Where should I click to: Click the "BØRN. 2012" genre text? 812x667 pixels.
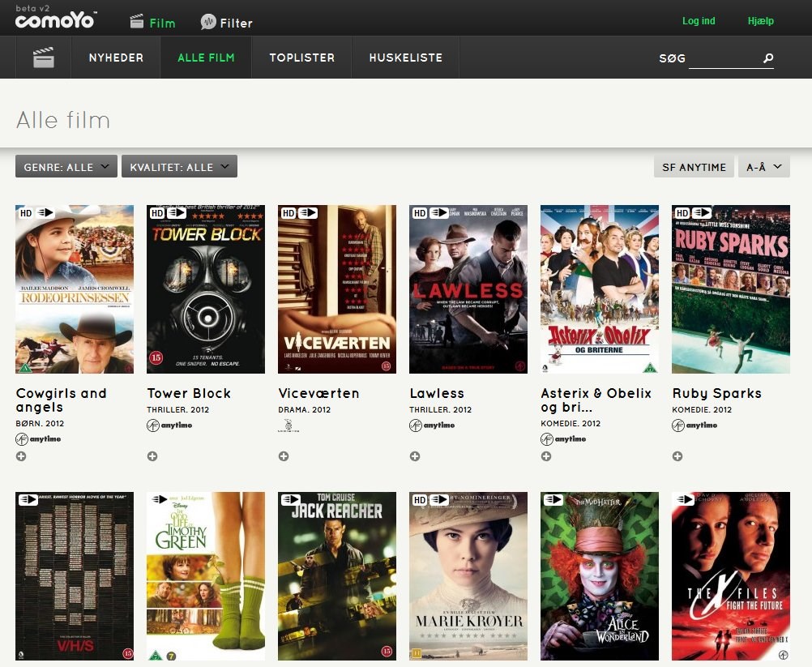(x=40, y=424)
